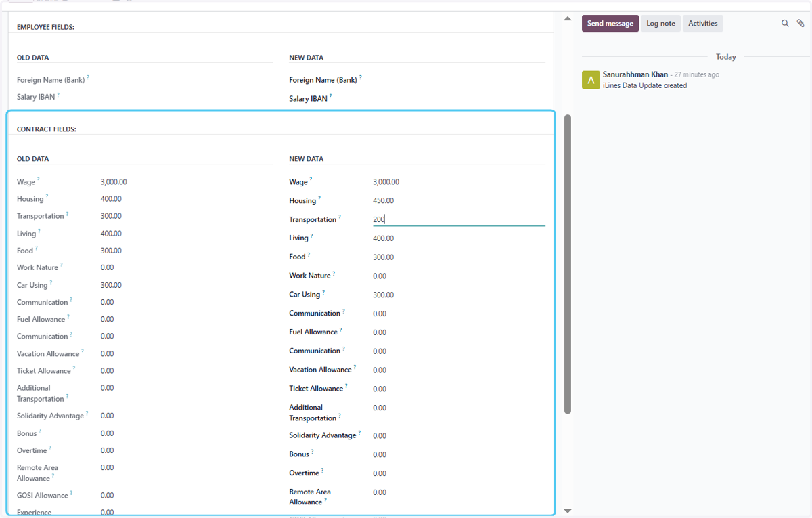
Task: Click help icon beside New Data Bonus
Action: pyautogui.click(x=313, y=452)
